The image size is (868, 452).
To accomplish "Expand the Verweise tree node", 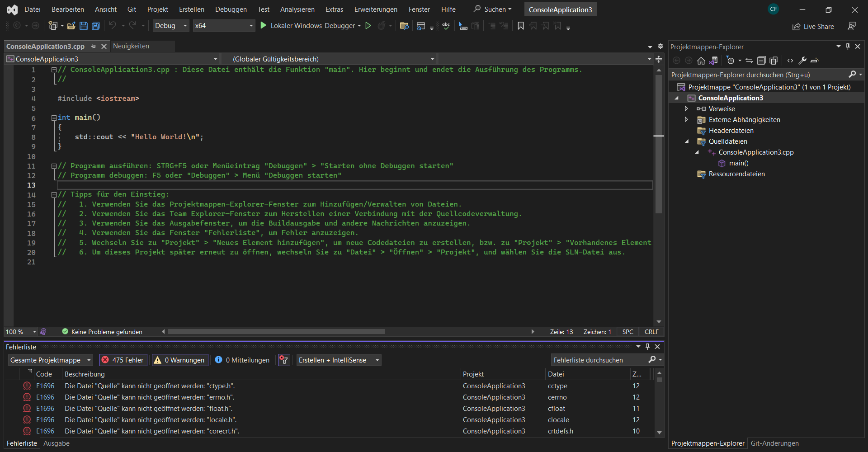I will [686, 108].
